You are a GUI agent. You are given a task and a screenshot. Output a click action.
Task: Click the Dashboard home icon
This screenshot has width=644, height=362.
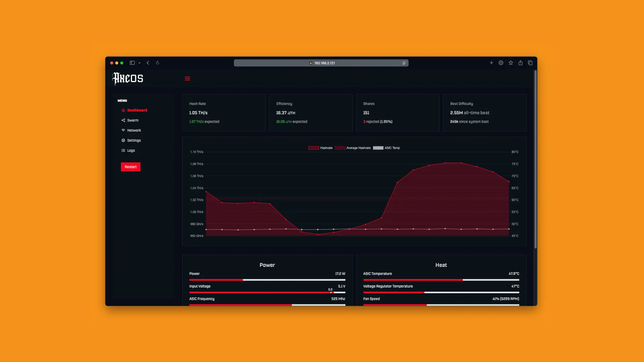pos(122,110)
